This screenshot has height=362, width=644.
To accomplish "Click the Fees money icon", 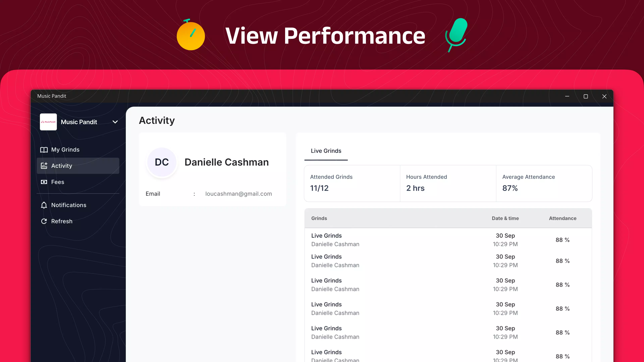I will 44,182.
